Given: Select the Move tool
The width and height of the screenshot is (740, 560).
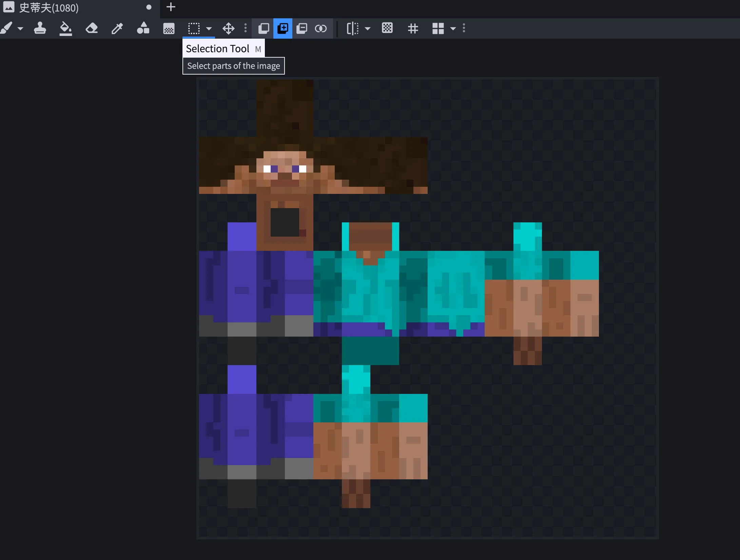Looking at the screenshot, I should (229, 28).
